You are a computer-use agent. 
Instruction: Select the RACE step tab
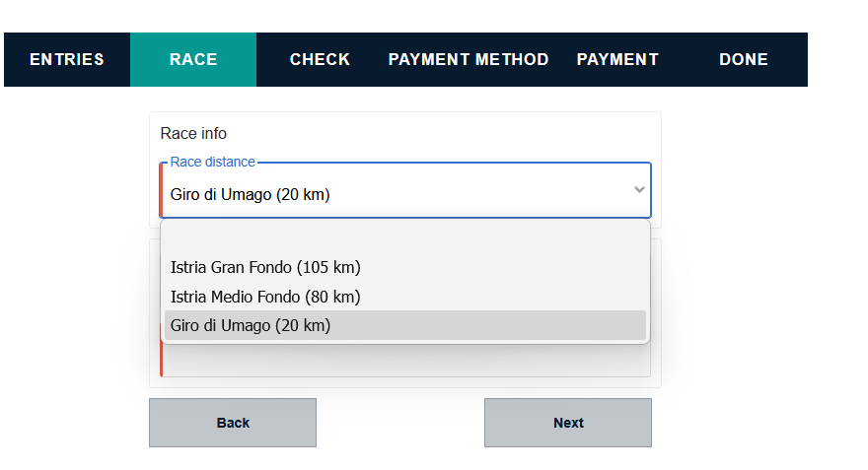click(193, 59)
